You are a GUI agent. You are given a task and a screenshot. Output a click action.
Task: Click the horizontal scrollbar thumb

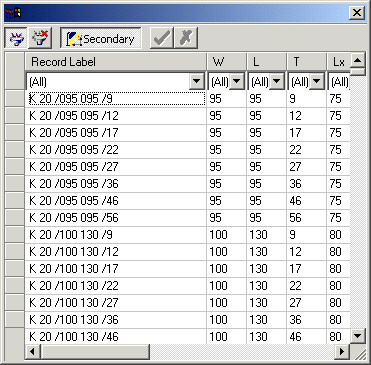click(95, 351)
